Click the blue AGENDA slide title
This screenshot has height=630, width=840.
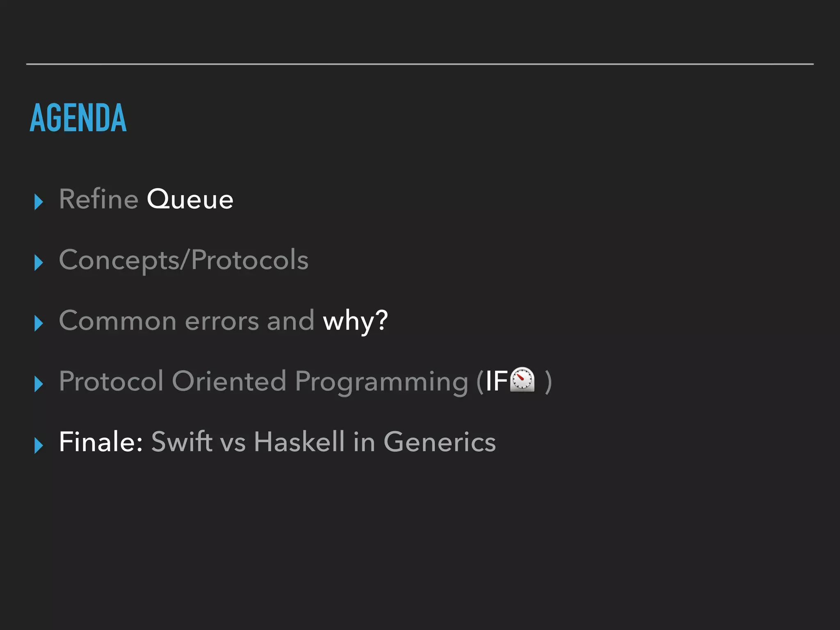[x=78, y=118]
